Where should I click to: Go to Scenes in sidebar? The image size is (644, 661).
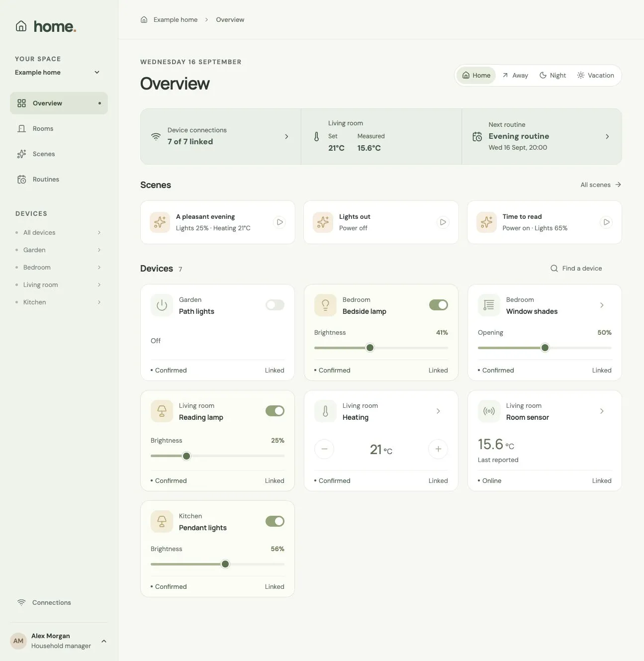point(59,154)
